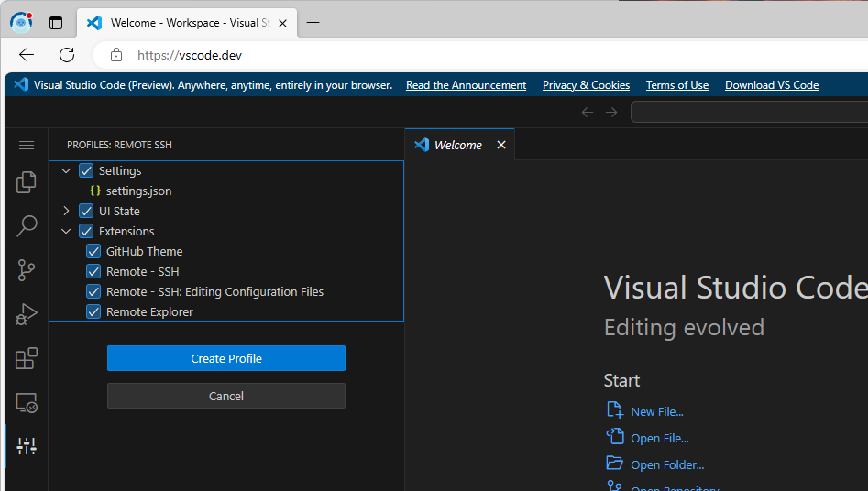868x491 pixels.
Task: Click the browser back button
Action: coord(27,55)
